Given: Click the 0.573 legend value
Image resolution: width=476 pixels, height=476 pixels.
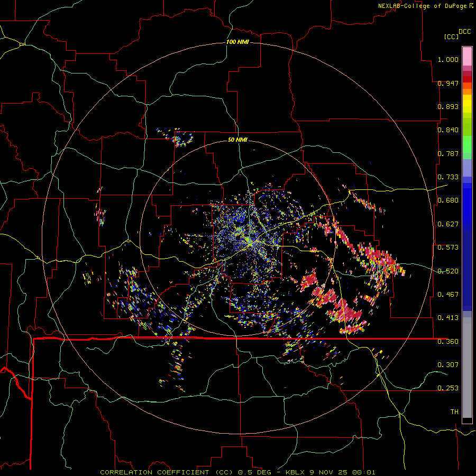Looking at the screenshot, I should (448, 248).
